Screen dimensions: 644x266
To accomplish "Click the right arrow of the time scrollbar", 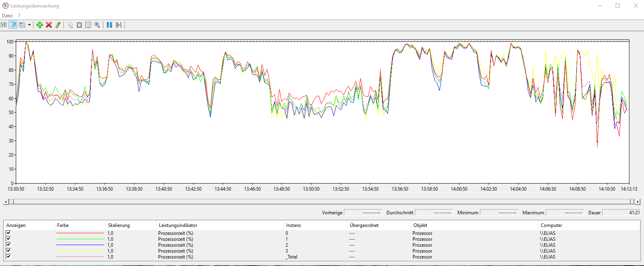I will [638, 202].
